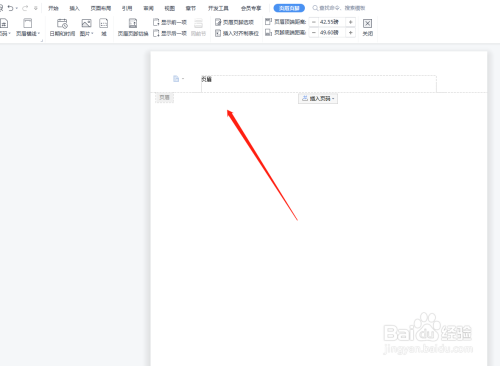
Task: Increase header top distance with plus
Action: [350, 22]
